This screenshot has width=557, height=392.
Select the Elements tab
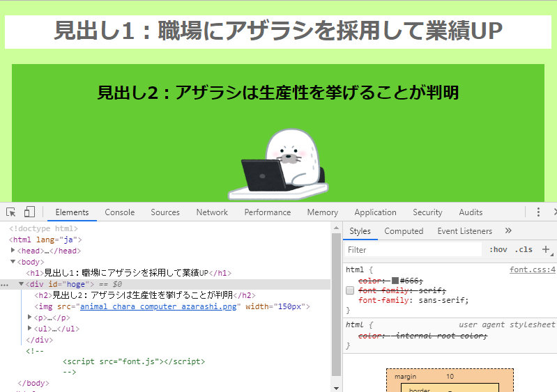coord(72,212)
